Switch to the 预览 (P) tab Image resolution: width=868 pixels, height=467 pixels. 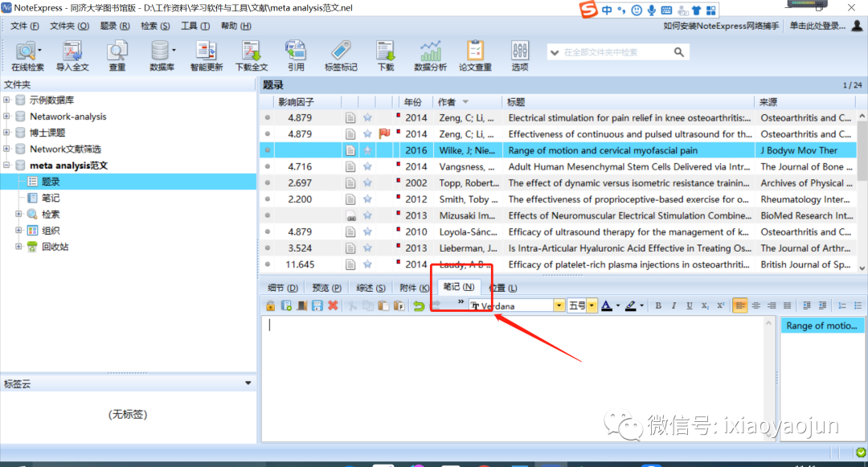pyautogui.click(x=326, y=288)
